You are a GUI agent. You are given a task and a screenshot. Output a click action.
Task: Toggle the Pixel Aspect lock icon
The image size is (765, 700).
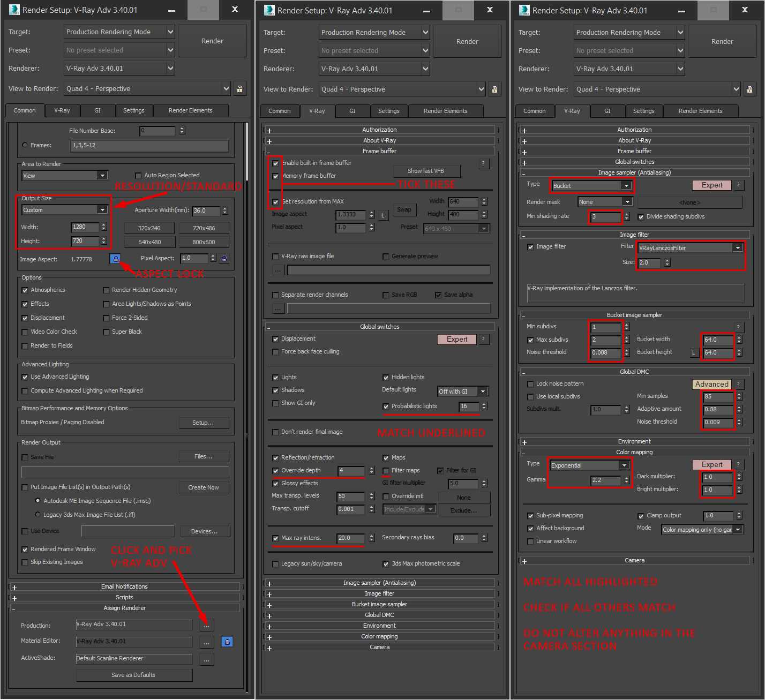coord(224,258)
